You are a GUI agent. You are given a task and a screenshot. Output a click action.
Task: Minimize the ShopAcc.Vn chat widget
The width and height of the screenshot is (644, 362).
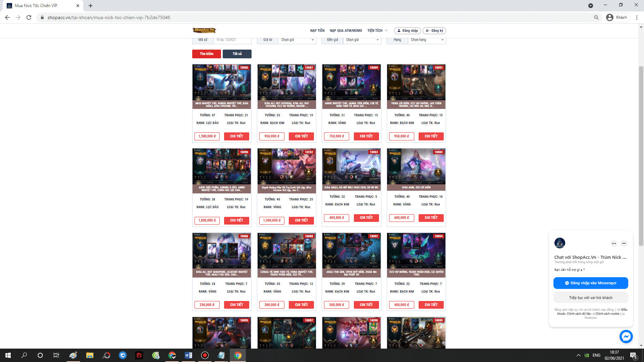pyautogui.click(x=624, y=243)
